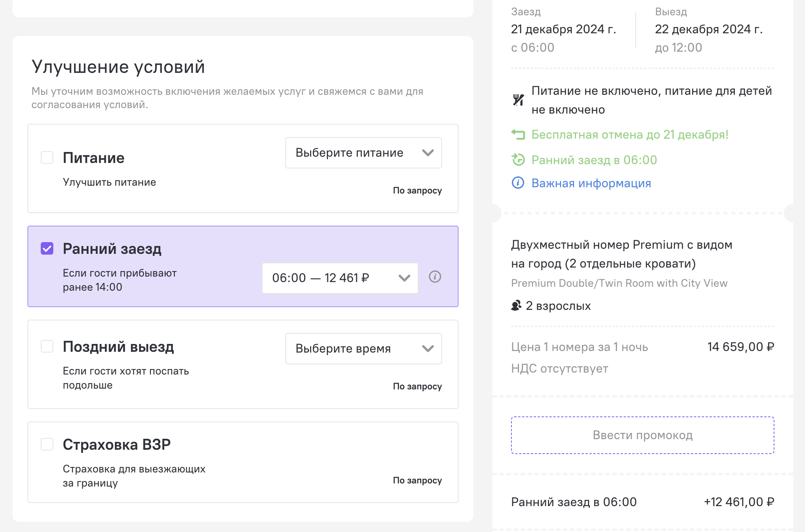Click the Улучшить питание description
805x532 pixels.
click(x=109, y=182)
